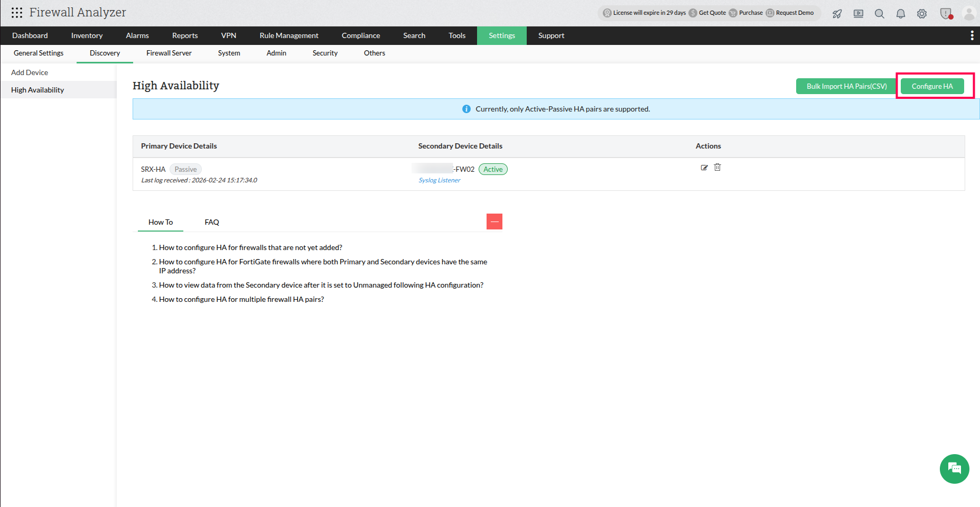
Task: Click the security alert shield icon
Action: [x=946, y=14]
